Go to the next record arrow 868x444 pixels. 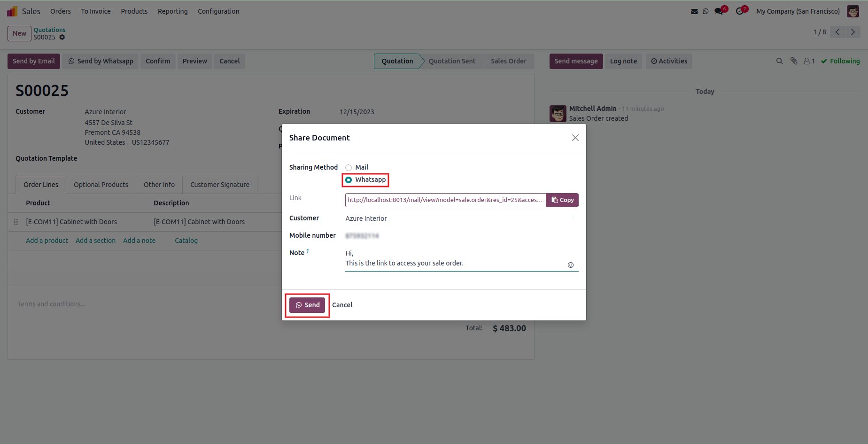tap(853, 32)
